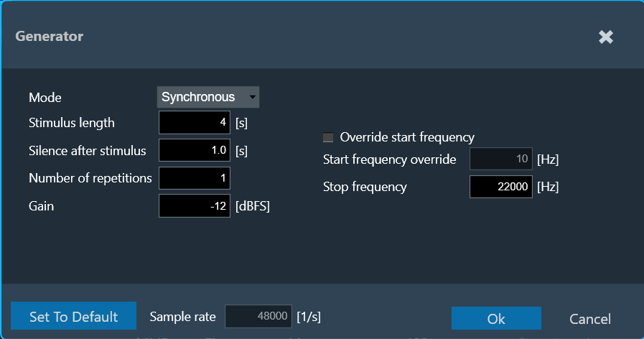Close the Generator dialog with the X icon
Viewport: 644px width, 339px height.
click(606, 37)
